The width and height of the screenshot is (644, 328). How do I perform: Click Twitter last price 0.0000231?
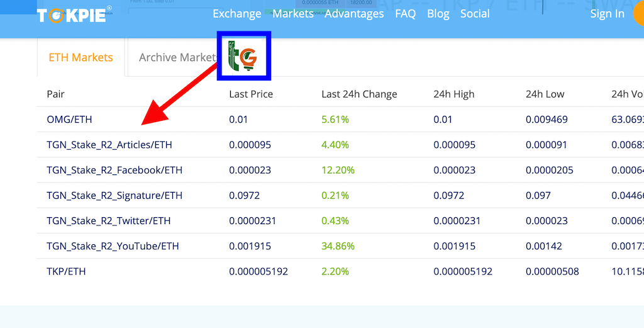(x=253, y=221)
